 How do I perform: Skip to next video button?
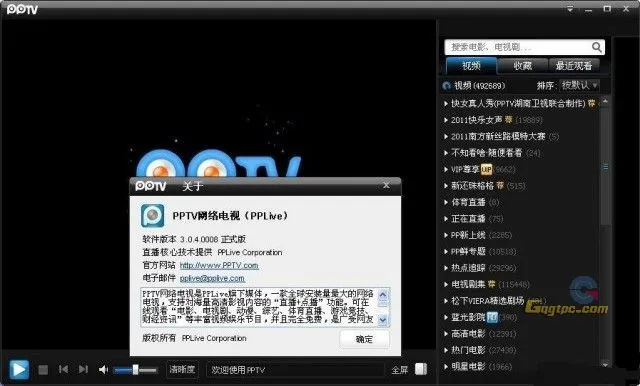[83, 369]
